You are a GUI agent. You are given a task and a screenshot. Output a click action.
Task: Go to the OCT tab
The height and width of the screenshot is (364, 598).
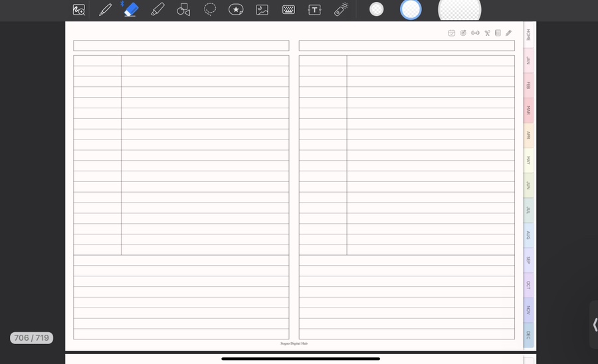pos(528,285)
